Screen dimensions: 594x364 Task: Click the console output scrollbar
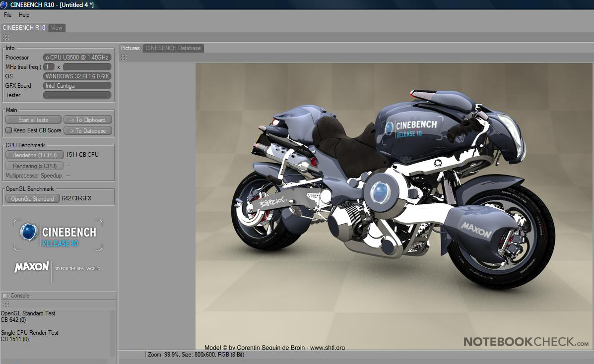click(113, 333)
